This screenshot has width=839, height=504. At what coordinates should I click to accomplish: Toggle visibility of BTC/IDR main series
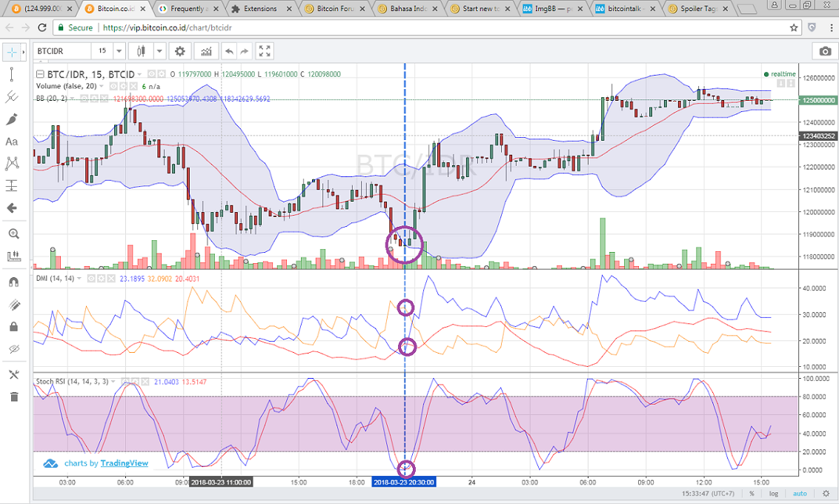coord(151,74)
